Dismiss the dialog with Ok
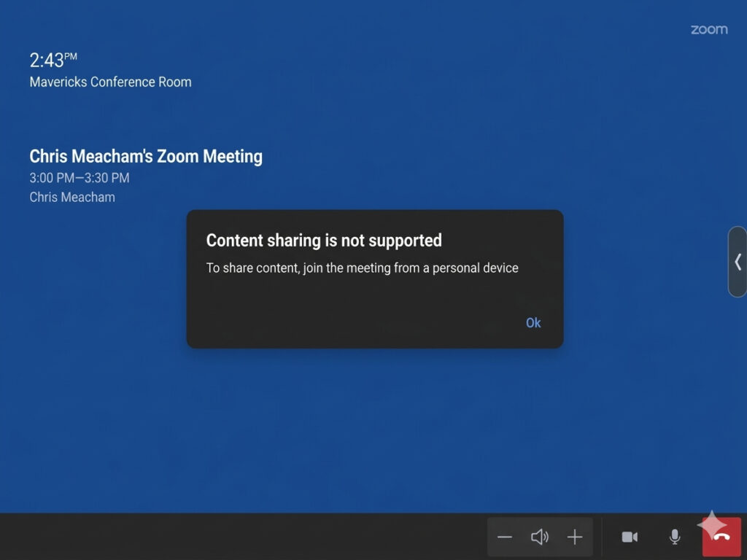 tap(533, 323)
